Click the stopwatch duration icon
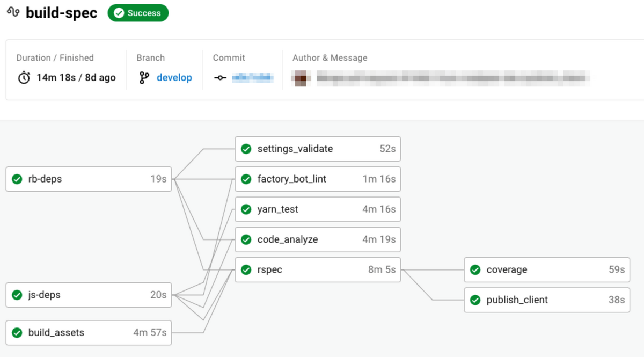The height and width of the screenshot is (357, 644). pyautogui.click(x=24, y=78)
